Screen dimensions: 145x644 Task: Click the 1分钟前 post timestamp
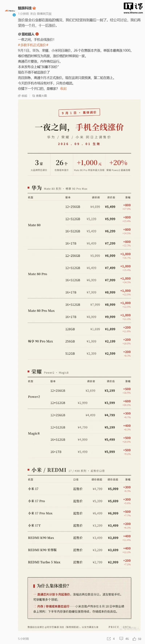coord(23,14)
